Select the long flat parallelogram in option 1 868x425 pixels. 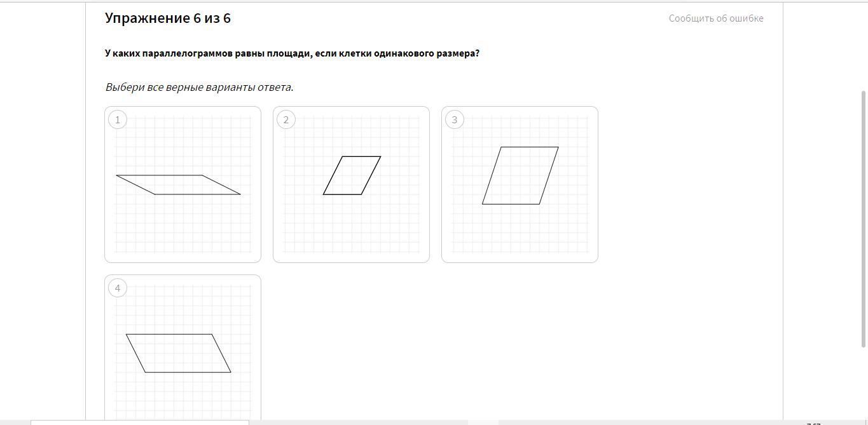pos(179,185)
